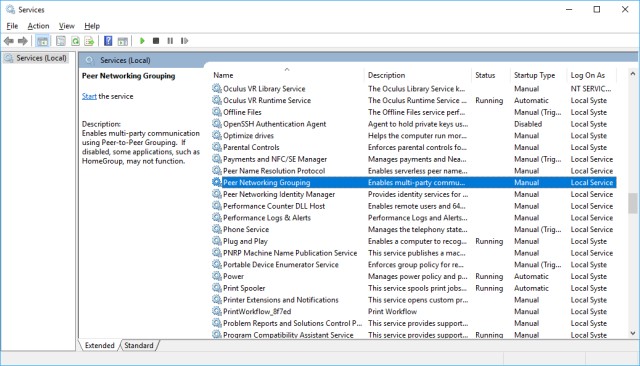Image resolution: width=640 pixels, height=366 pixels.
Task: Click Running status of Power service
Action: (489, 276)
